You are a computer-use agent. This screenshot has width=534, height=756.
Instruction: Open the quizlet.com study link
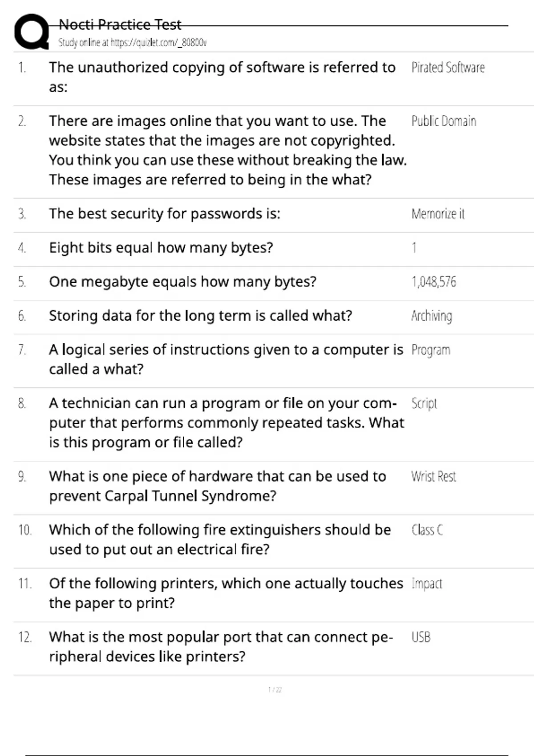(133, 43)
